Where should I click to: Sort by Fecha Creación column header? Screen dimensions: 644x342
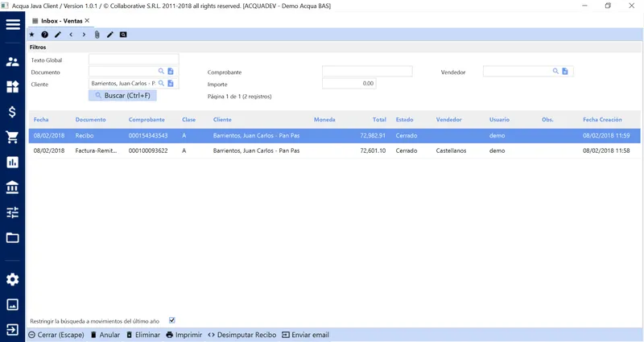pos(602,119)
